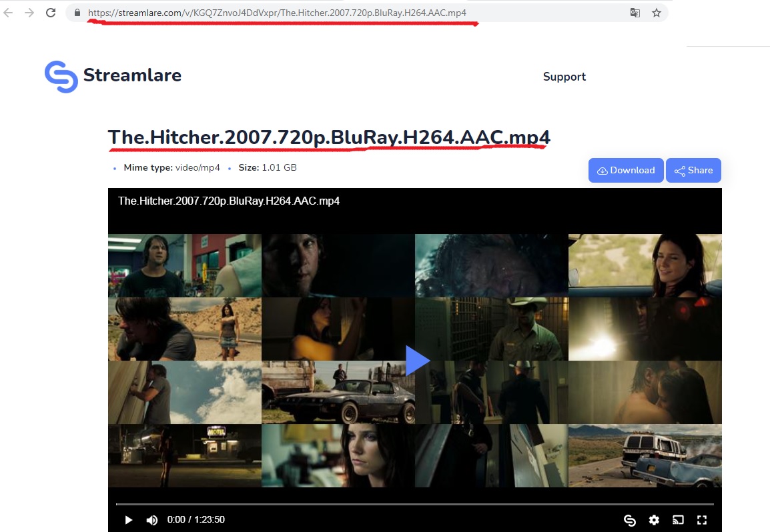This screenshot has height=532, width=770.
Task: Open the player settings gear
Action: click(654, 520)
